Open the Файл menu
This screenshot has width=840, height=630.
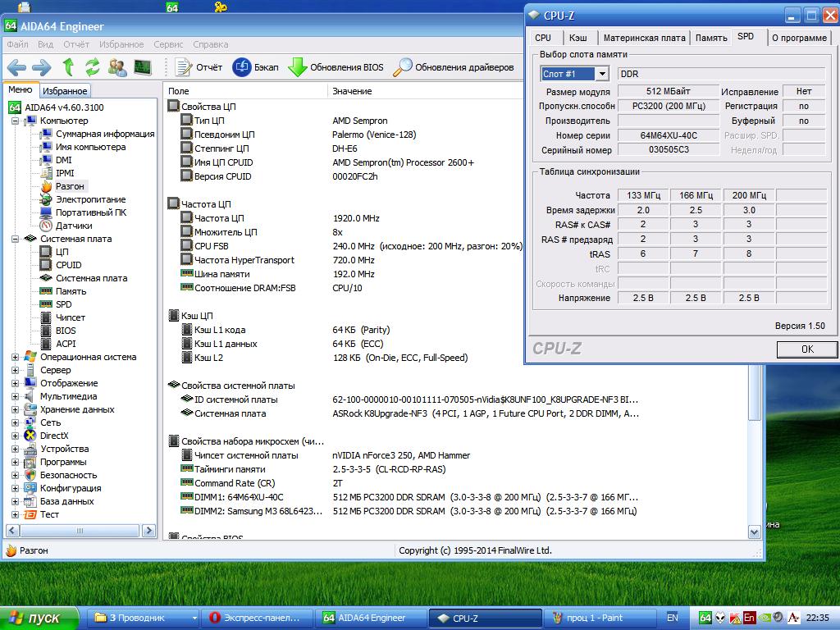pos(18,44)
